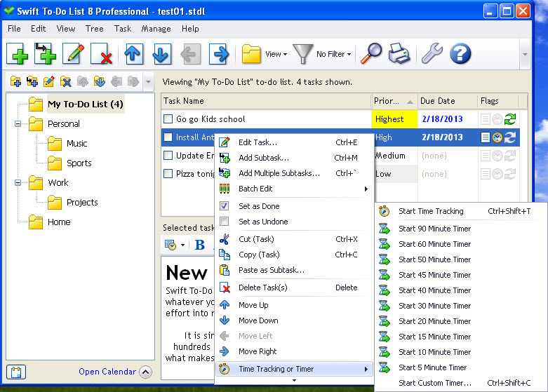Click the Highest priority cell
Viewport: 548px width, 392px height.
[394, 119]
